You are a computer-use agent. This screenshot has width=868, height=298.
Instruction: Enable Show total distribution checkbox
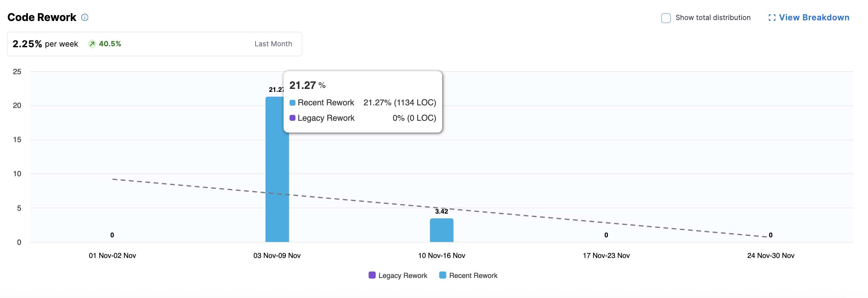point(666,18)
